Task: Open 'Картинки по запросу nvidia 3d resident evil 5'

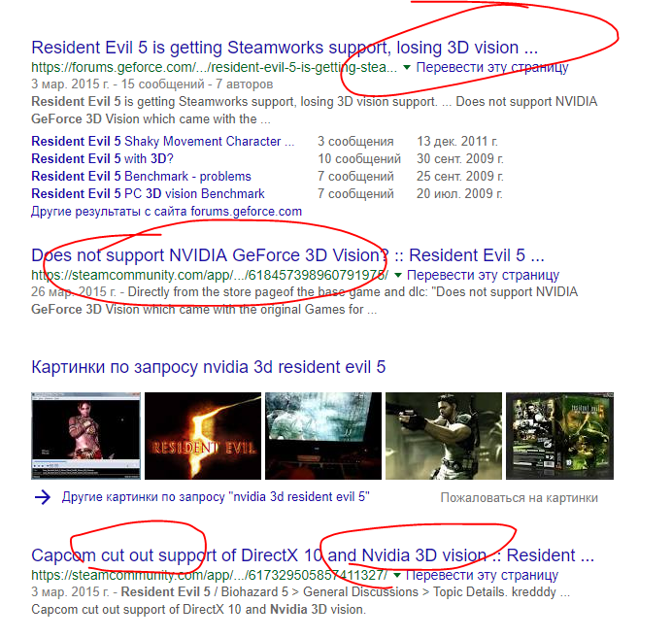Action: click(x=208, y=367)
